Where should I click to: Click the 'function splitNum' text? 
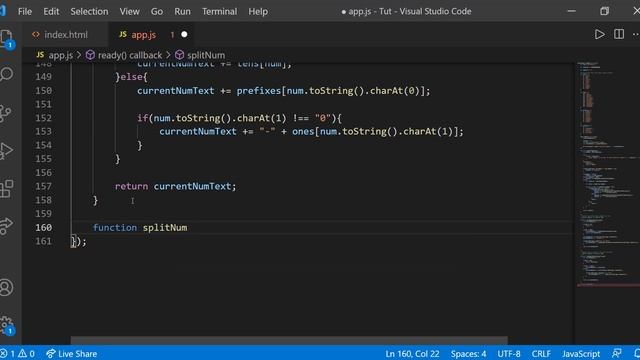click(140, 227)
